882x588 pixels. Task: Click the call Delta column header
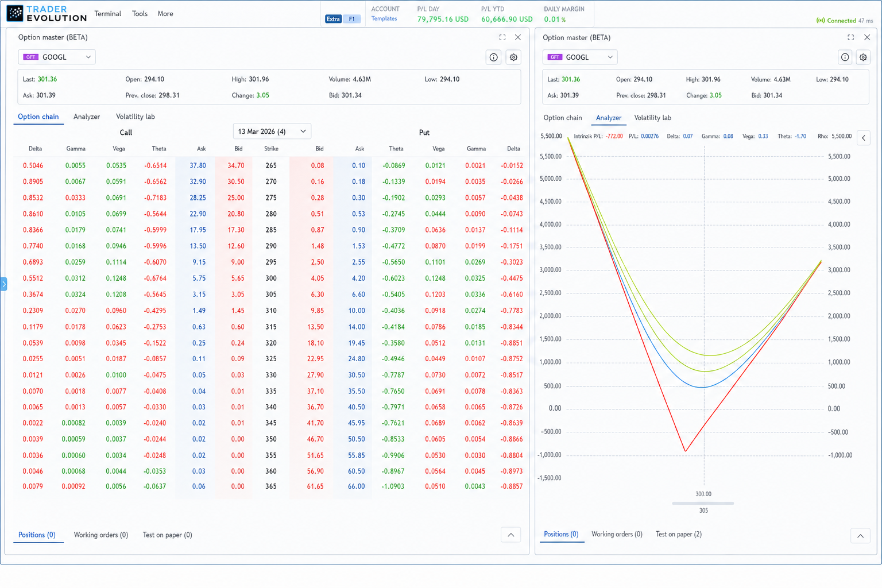pyautogui.click(x=35, y=149)
